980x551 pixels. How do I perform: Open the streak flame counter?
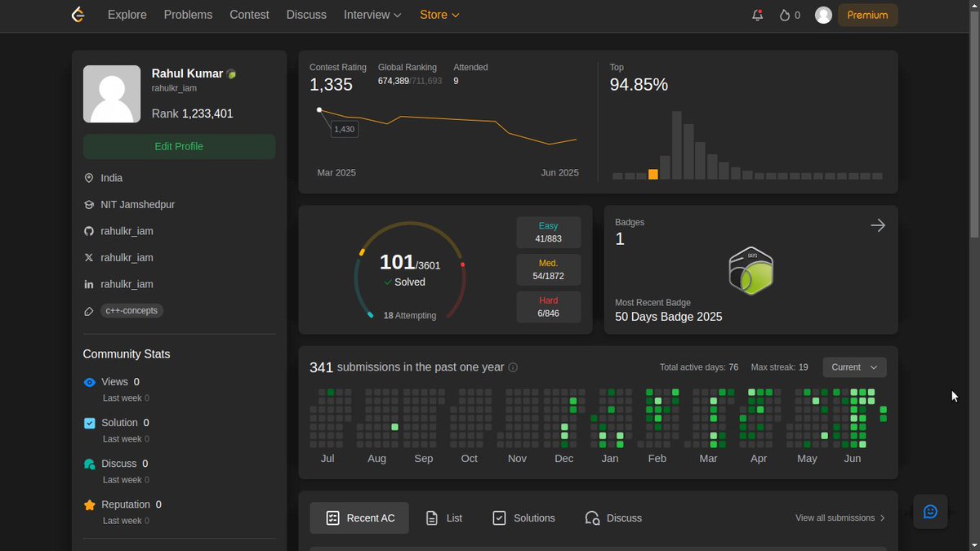click(x=790, y=15)
